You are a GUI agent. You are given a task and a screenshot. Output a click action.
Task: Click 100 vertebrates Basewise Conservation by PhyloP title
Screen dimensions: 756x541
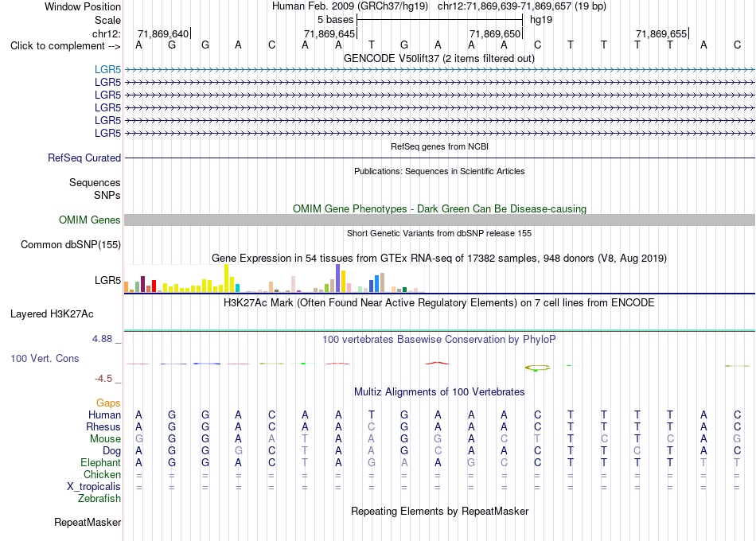(x=439, y=339)
